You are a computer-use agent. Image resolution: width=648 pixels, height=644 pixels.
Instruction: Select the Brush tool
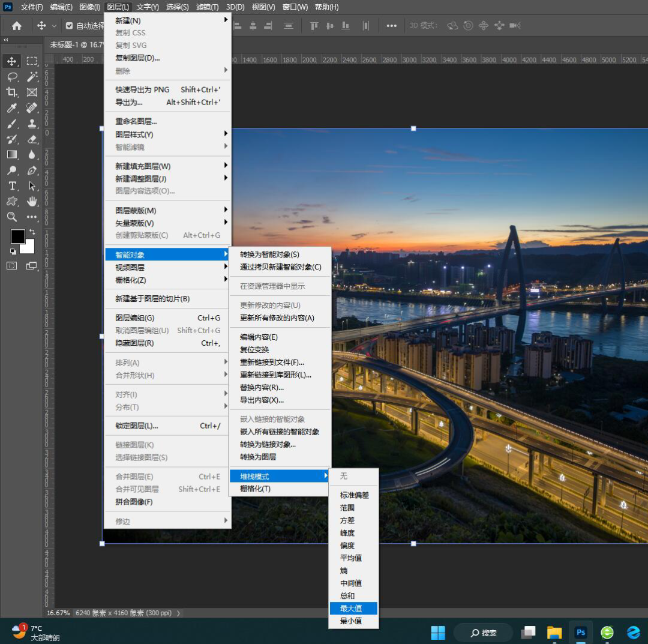(x=12, y=124)
